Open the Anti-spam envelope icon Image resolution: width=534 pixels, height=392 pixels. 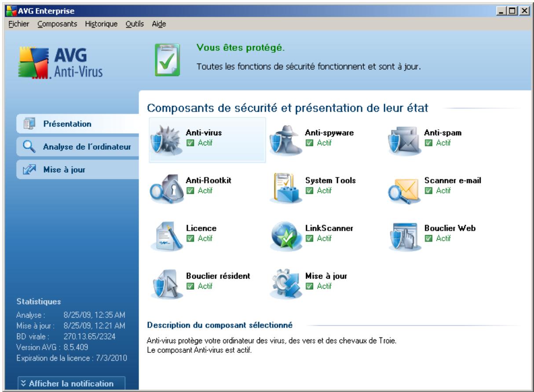(403, 141)
